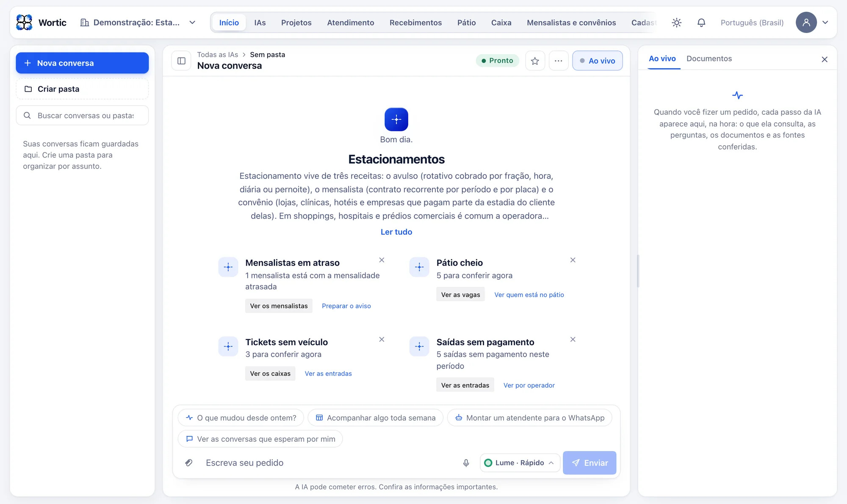This screenshot has width=847, height=504.
Task: Click the Saídas sem pagamento sparkle icon
Action: [x=419, y=346]
